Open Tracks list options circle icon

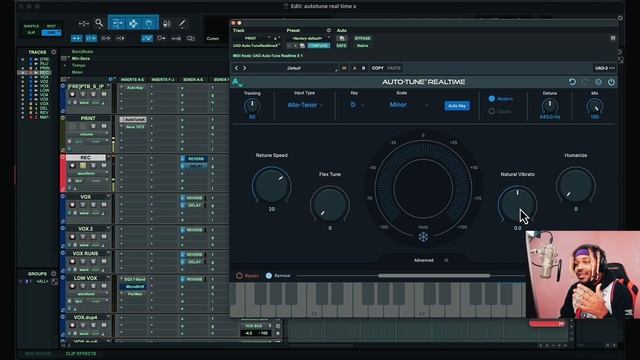tap(53, 52)
